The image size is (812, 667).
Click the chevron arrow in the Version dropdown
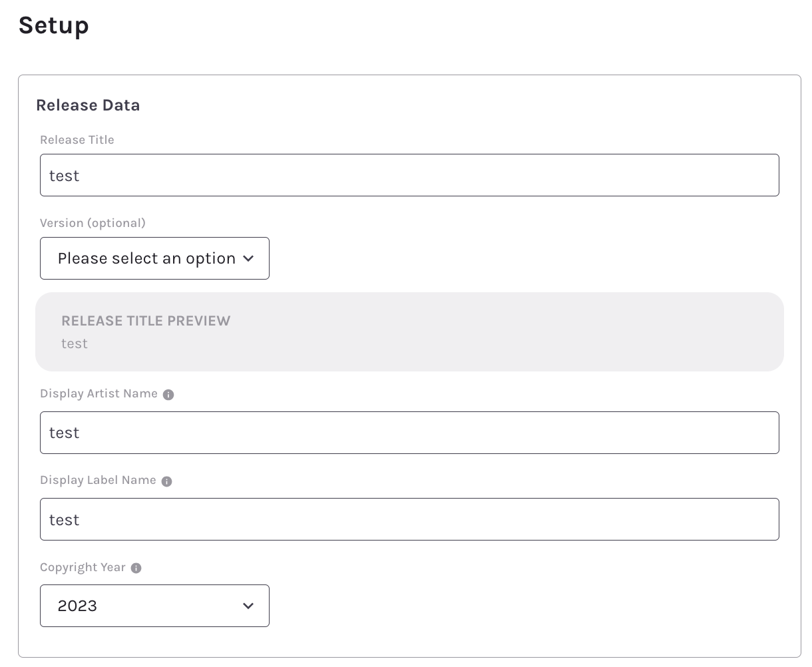coord(248,259)
